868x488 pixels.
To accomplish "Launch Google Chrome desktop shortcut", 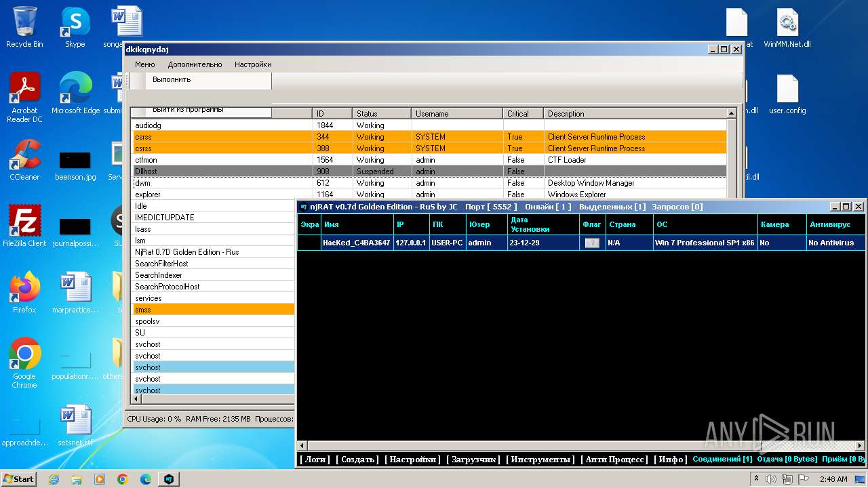I will pos(24,363).
